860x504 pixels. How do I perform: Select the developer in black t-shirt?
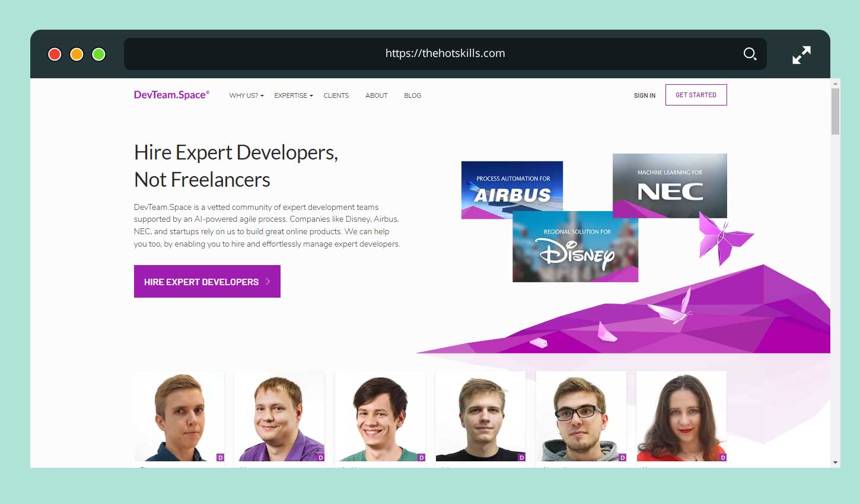pos(480,416)
